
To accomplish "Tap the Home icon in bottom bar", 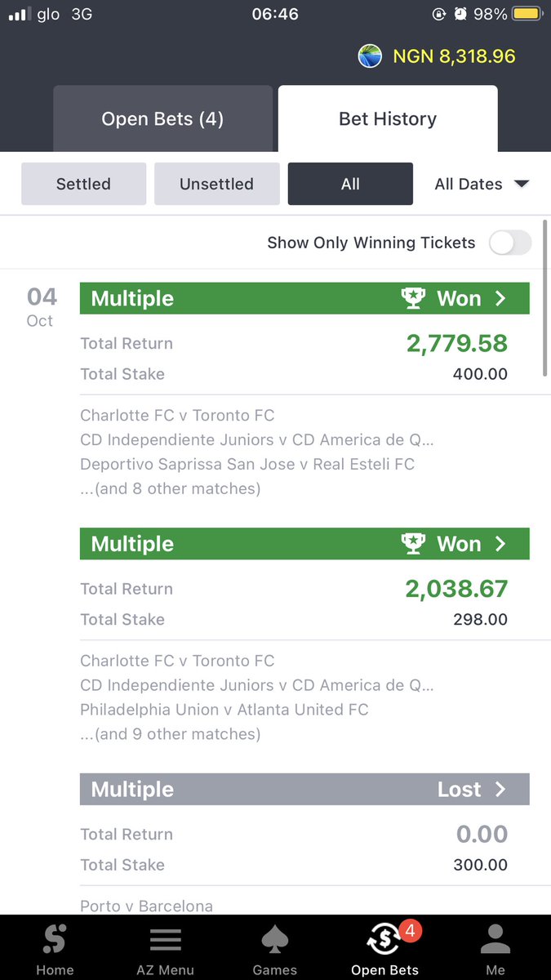I will [x=55, y=941].
